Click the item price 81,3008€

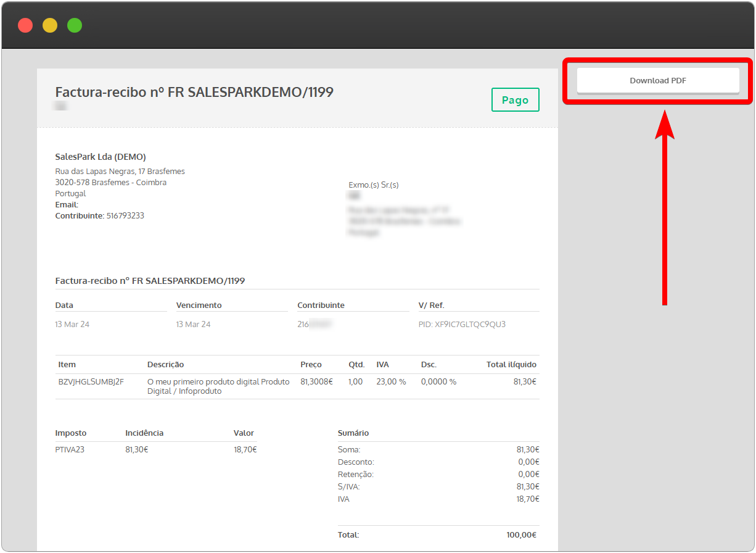click(x=316, y=381)
